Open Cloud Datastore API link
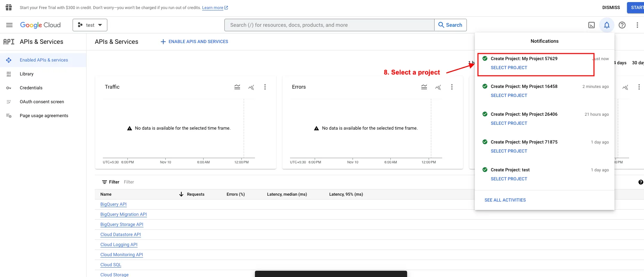The width and height of the screenshot is (644, 277). pyautogui.click(x=121, y=235)
